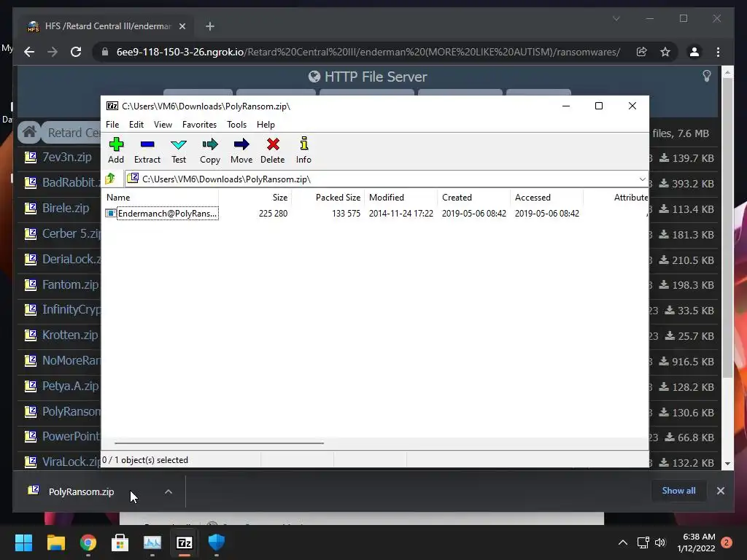Click the red Delete tool
Viewport: 747px width, 560px height.
(x=273, y=150)
